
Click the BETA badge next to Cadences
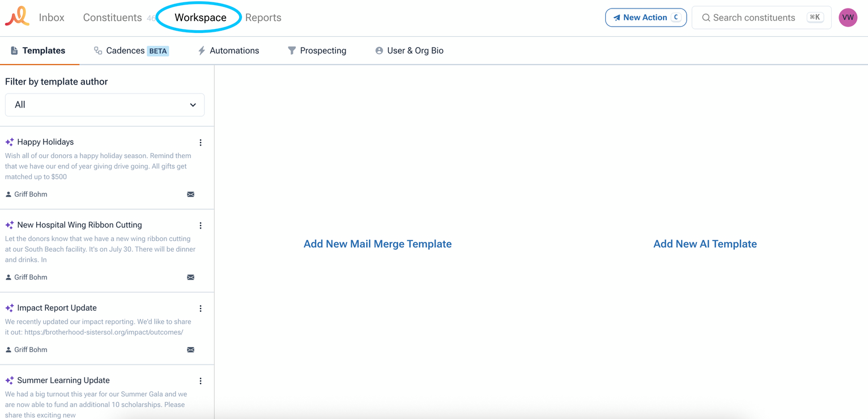pos(158,51)
